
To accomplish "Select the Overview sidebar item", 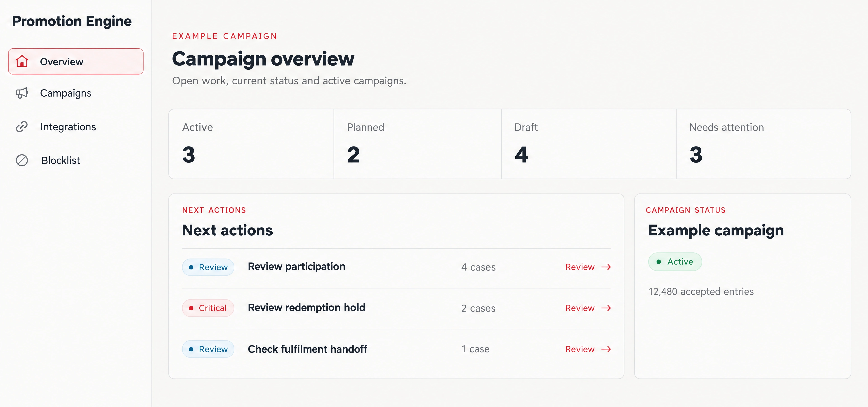I will [76, 61].
